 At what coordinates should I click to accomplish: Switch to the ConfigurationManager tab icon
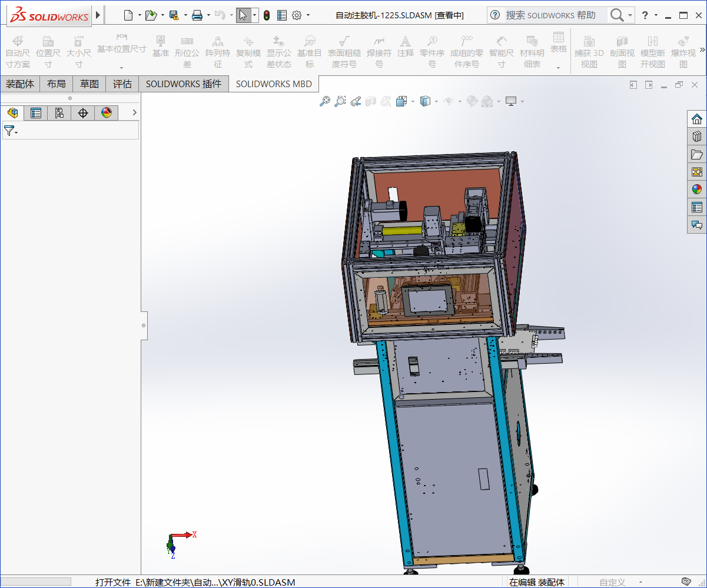click(x=59, y=113)
